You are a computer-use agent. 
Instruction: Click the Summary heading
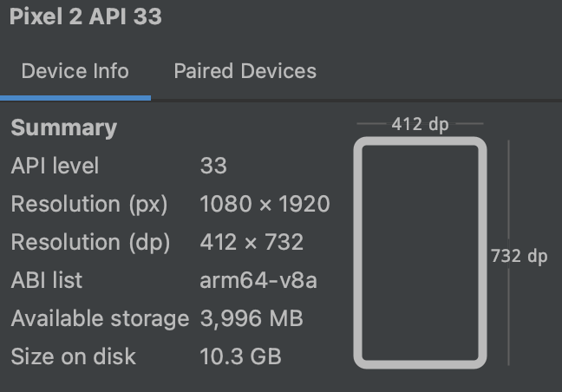click(64, 127)
